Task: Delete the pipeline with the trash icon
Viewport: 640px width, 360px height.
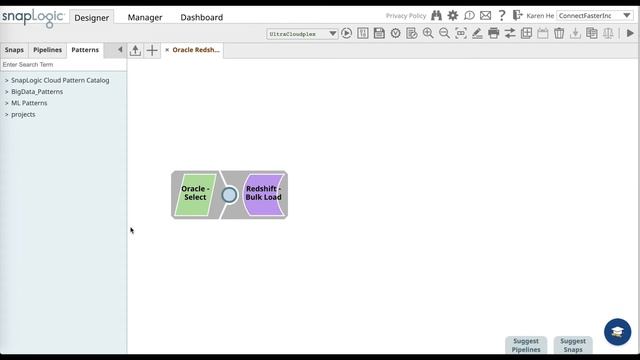Action: pos(559,33)
